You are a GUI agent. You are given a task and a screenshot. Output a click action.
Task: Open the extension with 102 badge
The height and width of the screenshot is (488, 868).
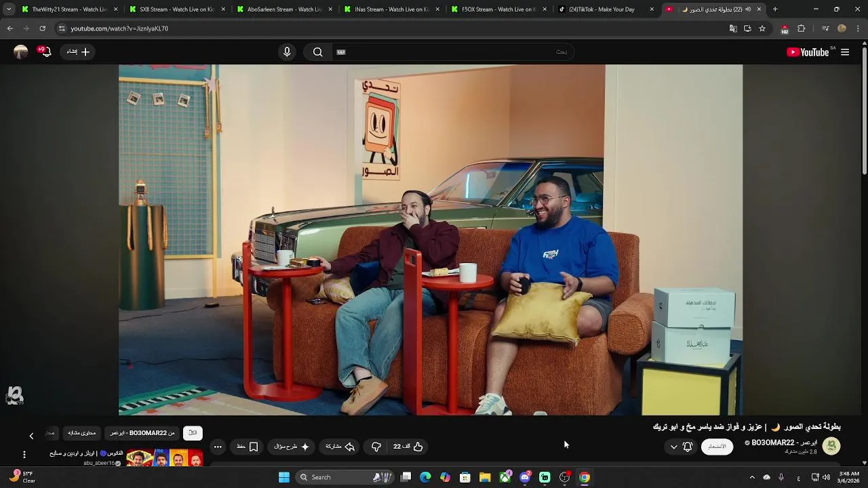coord(784,29)
